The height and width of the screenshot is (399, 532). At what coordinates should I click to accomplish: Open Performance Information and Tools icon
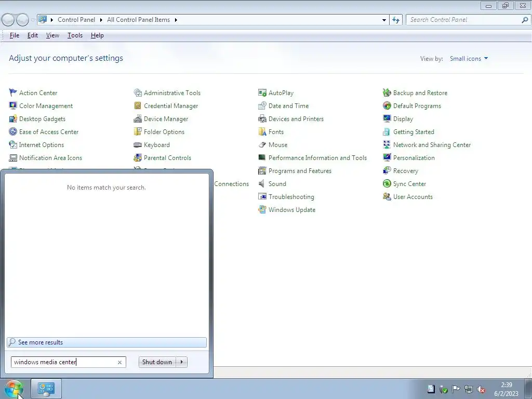point(262,158)
